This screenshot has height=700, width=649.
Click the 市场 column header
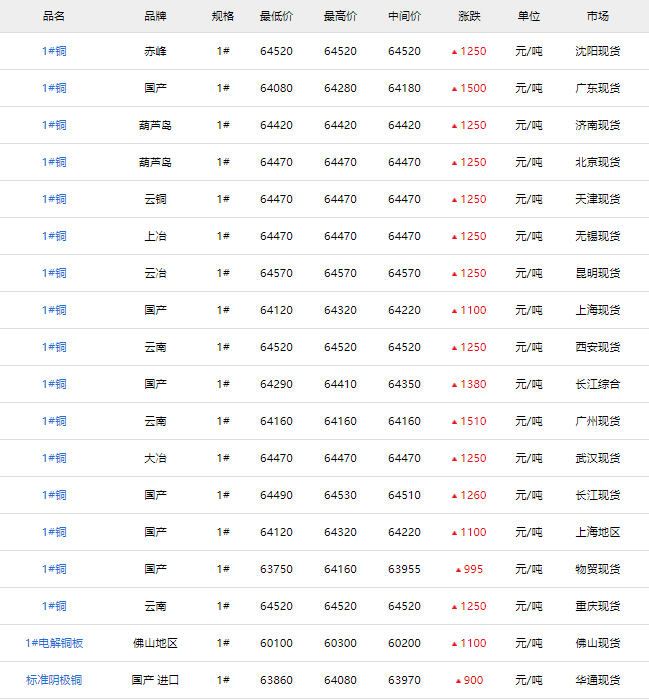click(598, 16)
